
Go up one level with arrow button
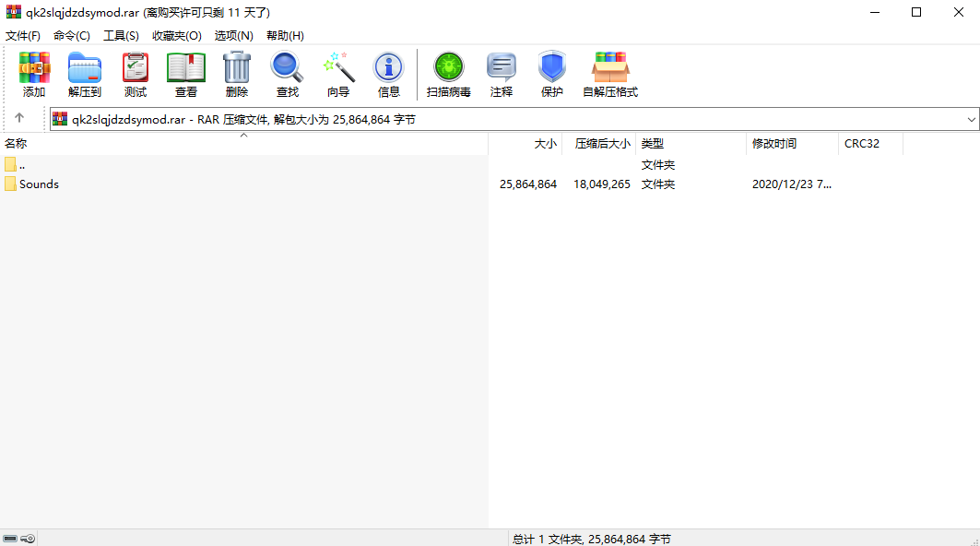pyautogui.click(x=19, y=118)
